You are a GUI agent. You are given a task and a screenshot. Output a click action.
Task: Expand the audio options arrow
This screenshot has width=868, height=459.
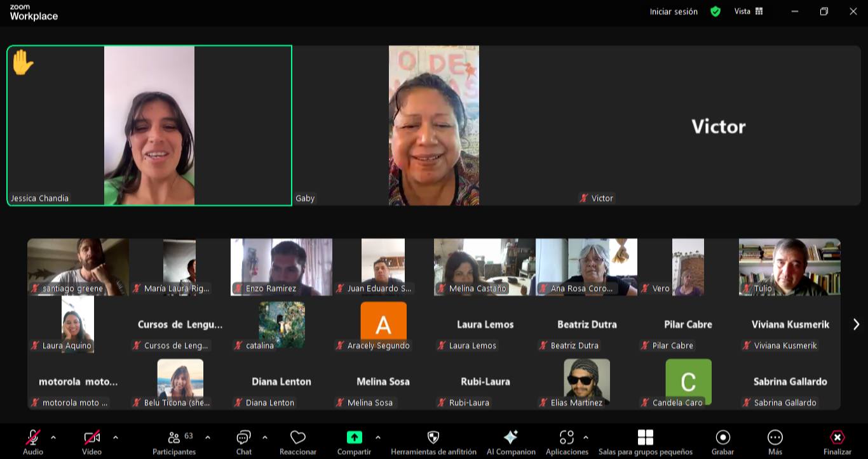(53, 437)
